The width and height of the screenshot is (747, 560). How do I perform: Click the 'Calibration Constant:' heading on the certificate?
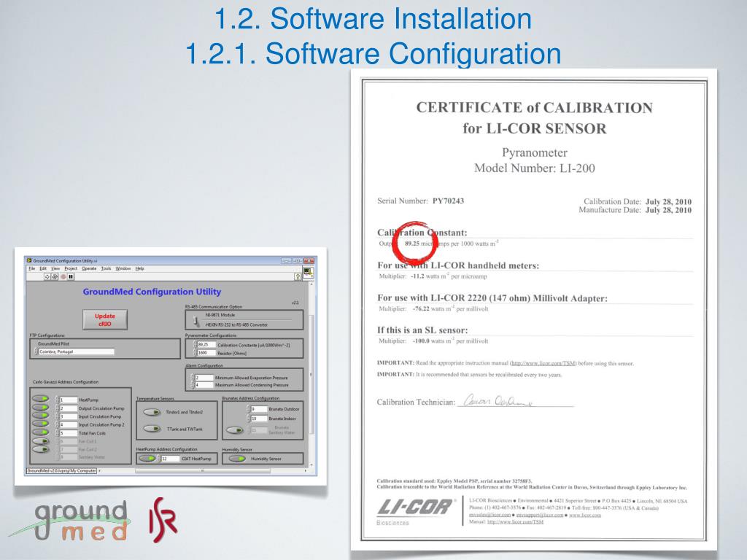coord(422,233)
